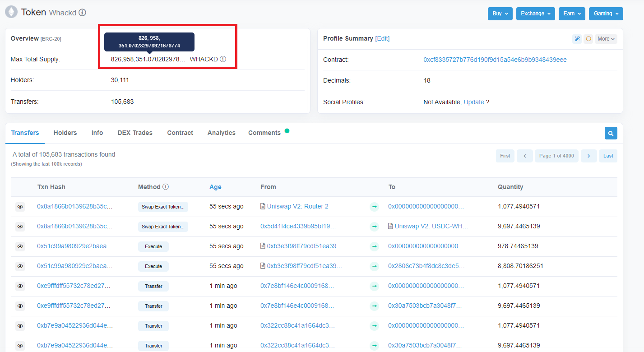Sort by the Age column header
The width and height of the screenshot is (644, 352).
[215, 187]
